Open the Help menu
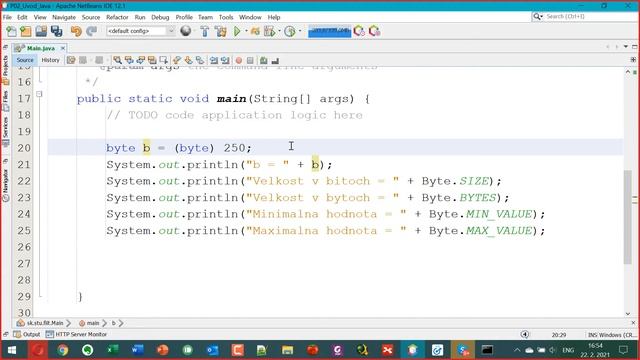Viewport: 640px width, 360px height. tap(274, 17)
